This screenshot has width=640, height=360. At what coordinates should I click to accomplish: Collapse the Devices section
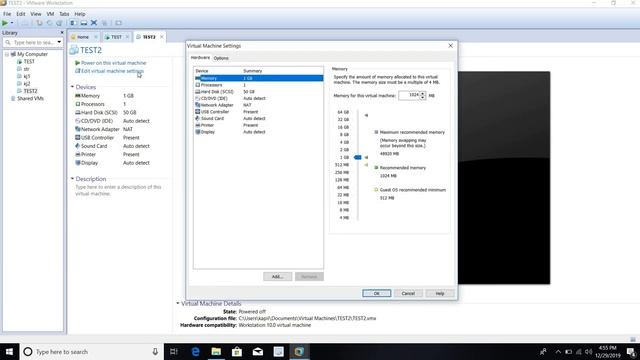point(72,87)
